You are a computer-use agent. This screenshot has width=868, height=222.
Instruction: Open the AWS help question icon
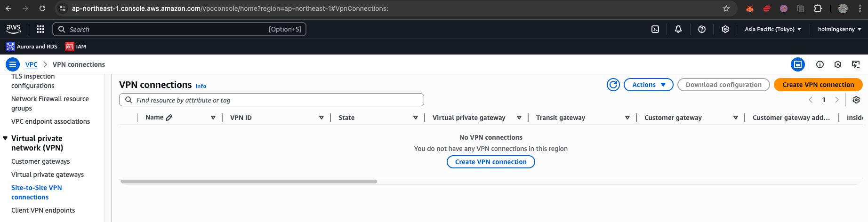[x=702, y=29]
